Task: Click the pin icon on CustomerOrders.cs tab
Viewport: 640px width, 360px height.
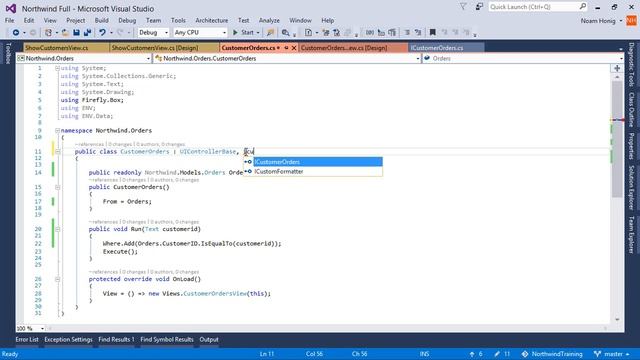Action: click(286, 48)
